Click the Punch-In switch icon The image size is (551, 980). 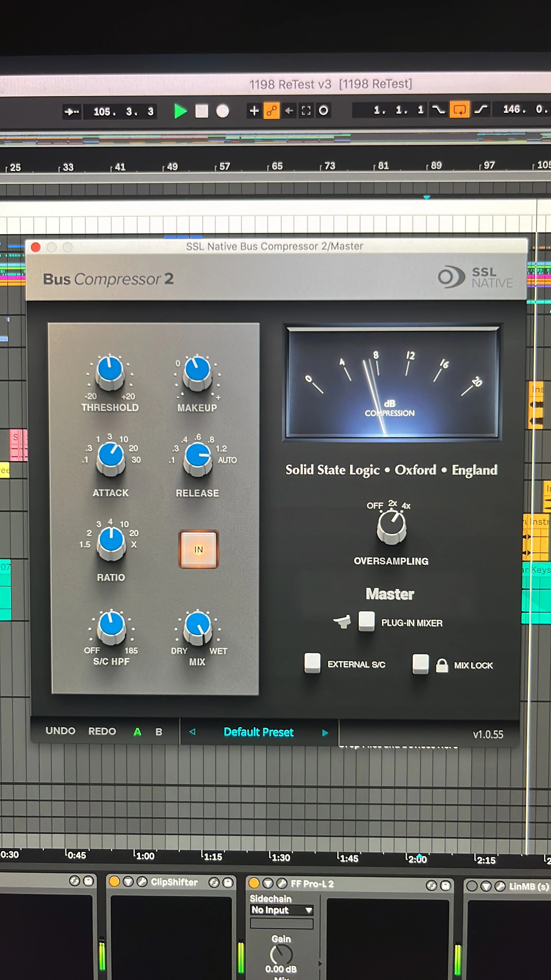438,110
